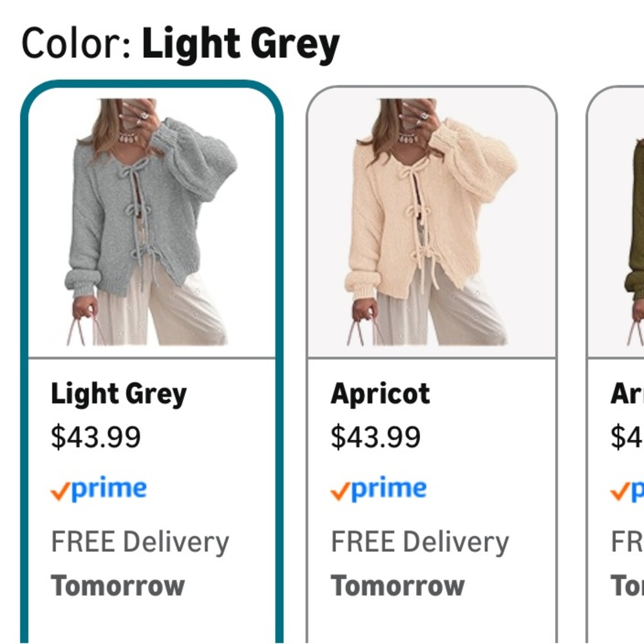Click the divider line below the Apricot image
Viewport: 644px width, 644px height.
click(x=431, y=358)
